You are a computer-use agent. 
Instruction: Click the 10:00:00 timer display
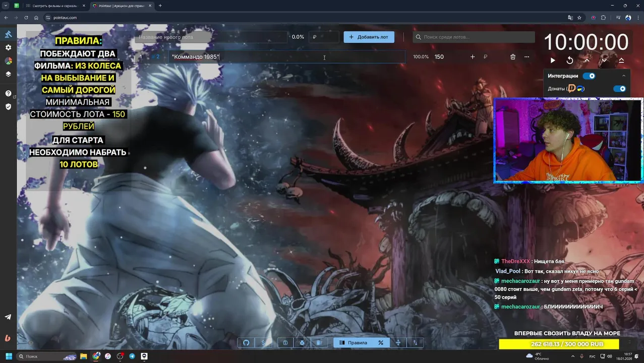tap(586, 42)
